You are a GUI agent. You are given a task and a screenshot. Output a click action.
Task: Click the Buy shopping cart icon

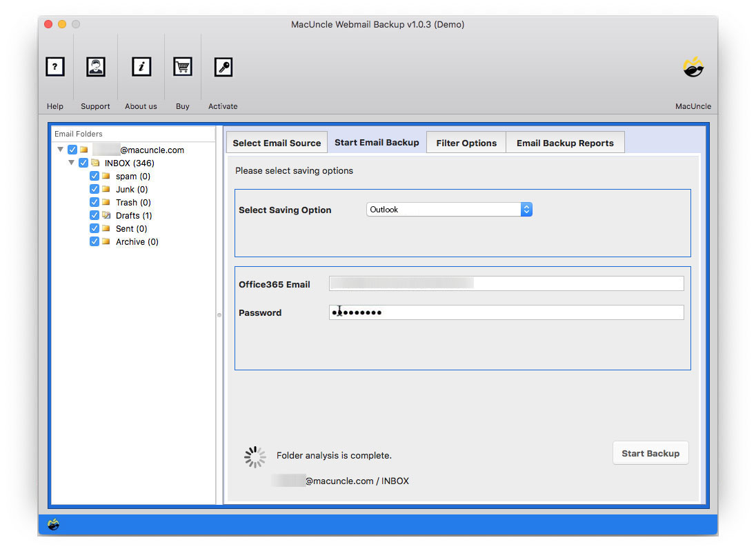[x=182, y=67]
